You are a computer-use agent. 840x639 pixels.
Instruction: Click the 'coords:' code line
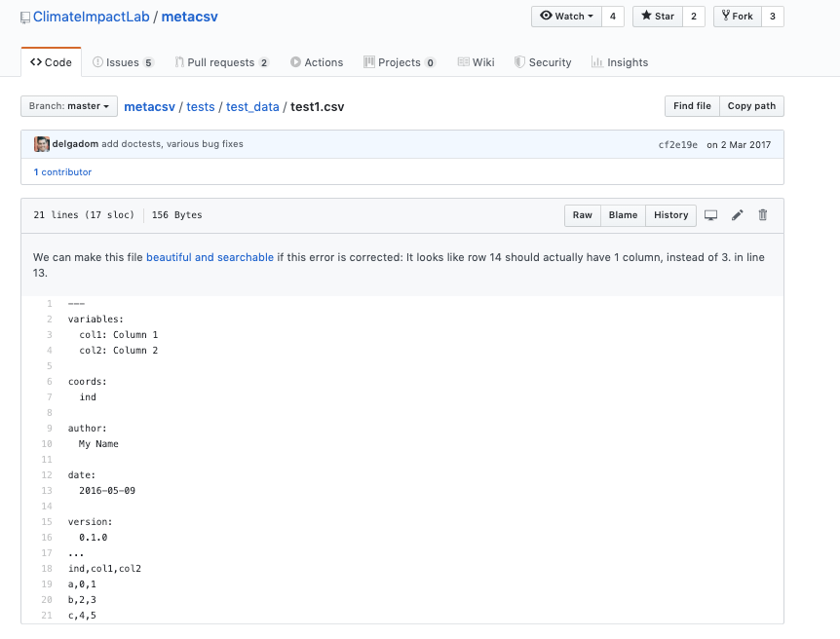(x=88, y=382)
